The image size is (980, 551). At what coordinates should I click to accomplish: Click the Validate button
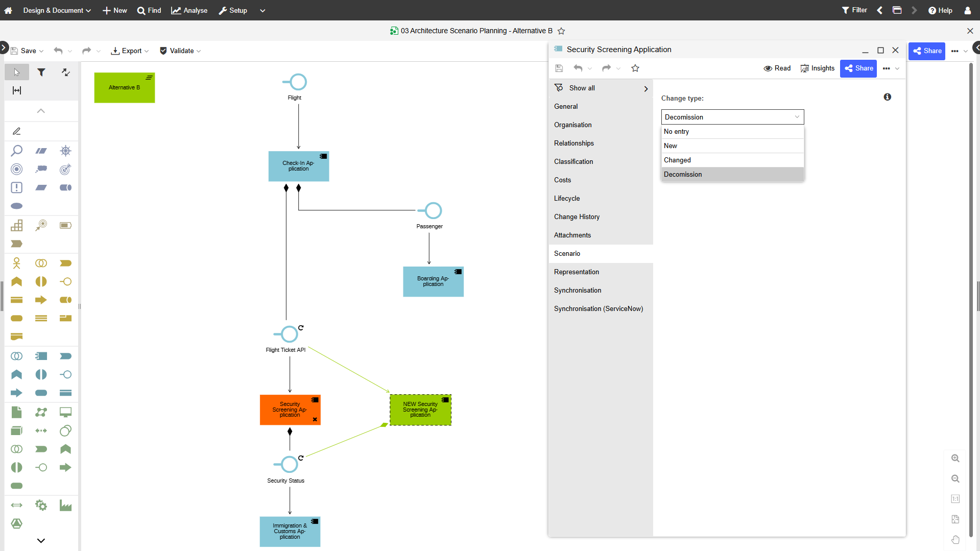pyautogui.click(x=180, y=51)
